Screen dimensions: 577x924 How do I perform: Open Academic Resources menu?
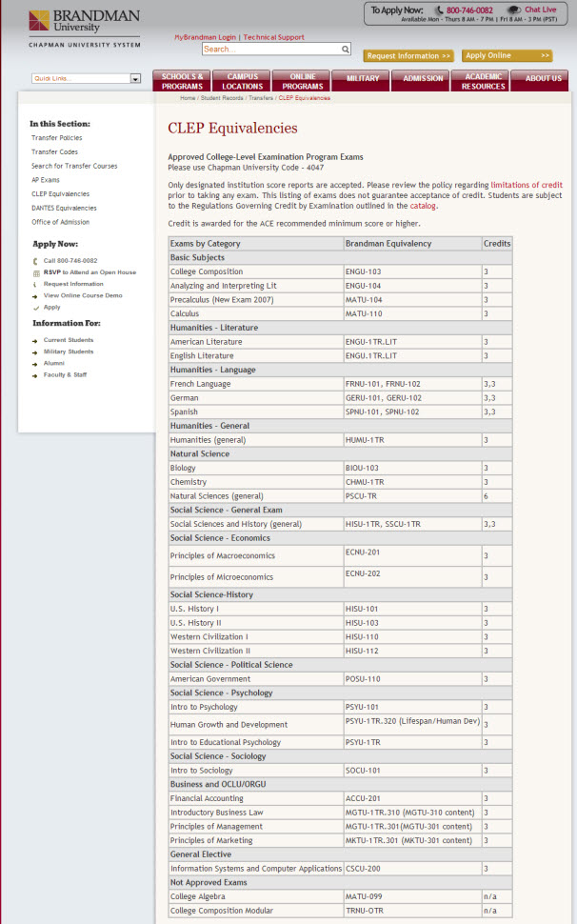[482, 81]
